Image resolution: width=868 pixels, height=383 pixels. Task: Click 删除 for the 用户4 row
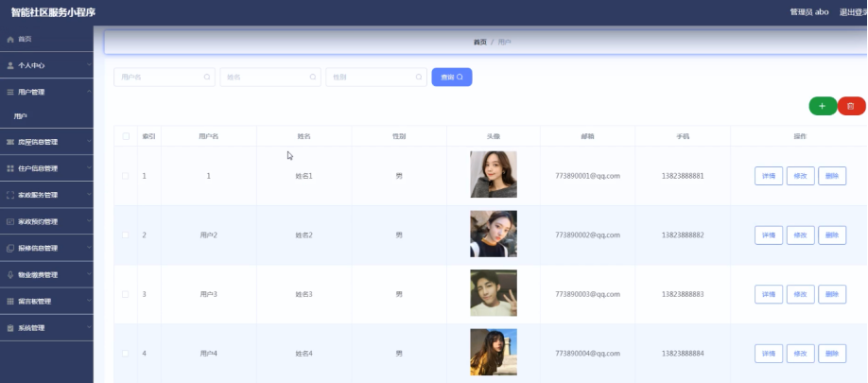coord(832,354)
